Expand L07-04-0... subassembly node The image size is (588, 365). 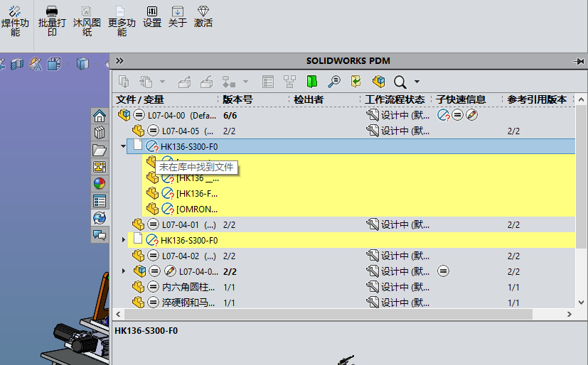[124, 271]
